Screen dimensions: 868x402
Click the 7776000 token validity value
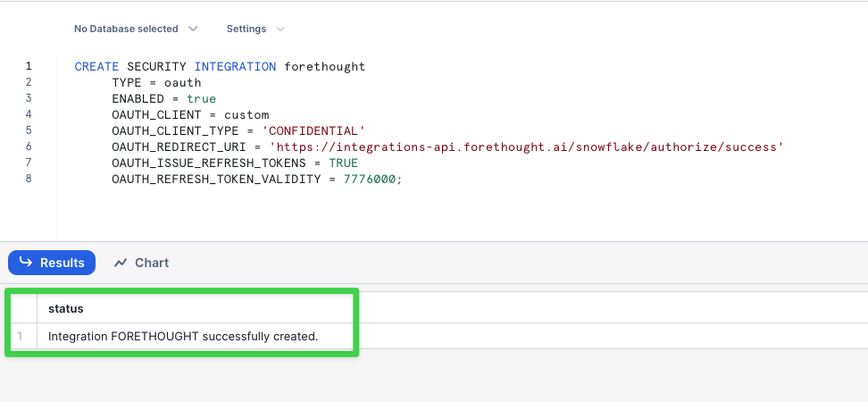370,180
